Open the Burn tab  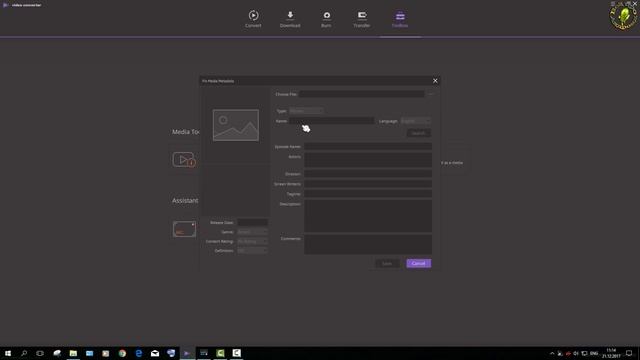326,19
